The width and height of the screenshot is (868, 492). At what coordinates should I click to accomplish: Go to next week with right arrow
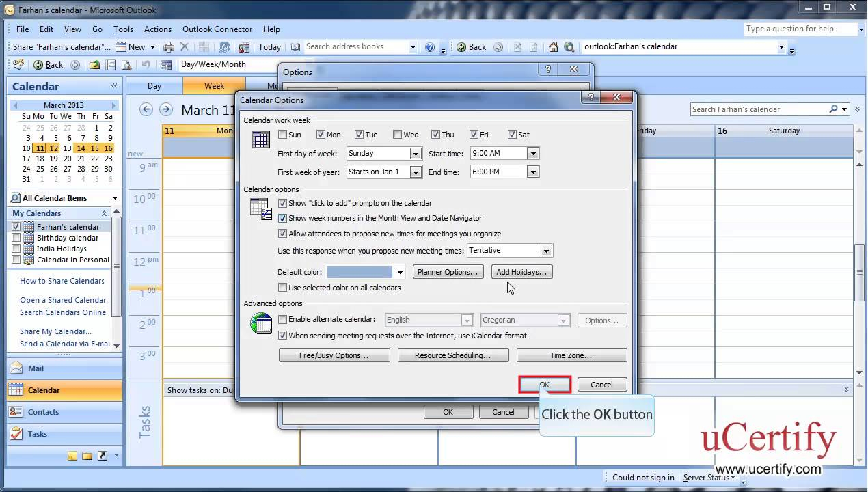point(165,109)
